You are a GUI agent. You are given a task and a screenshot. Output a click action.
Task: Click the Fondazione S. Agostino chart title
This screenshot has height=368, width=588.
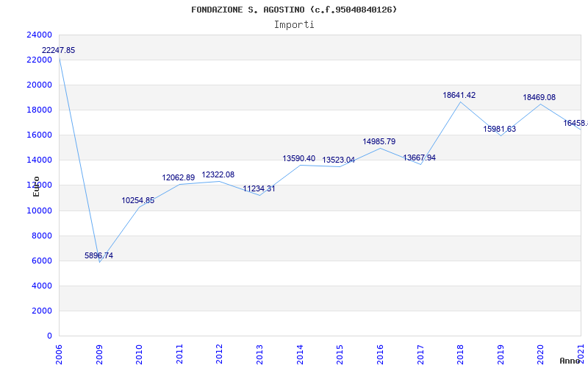[x=294, y=10]
